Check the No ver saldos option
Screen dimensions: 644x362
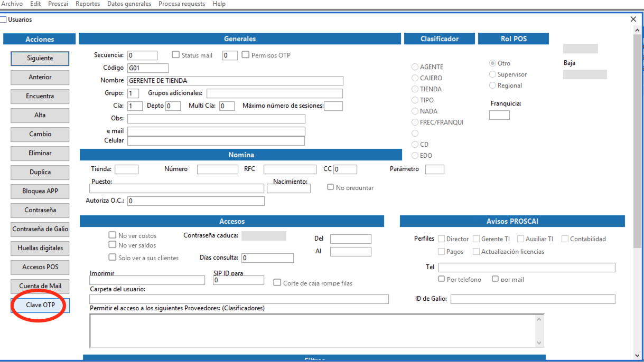pos(113,245)
